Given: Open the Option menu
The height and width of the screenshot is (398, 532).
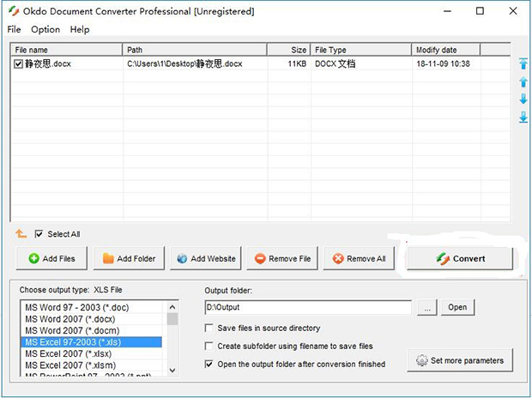Looking at the screenshot, I should (x=45, y=29).
